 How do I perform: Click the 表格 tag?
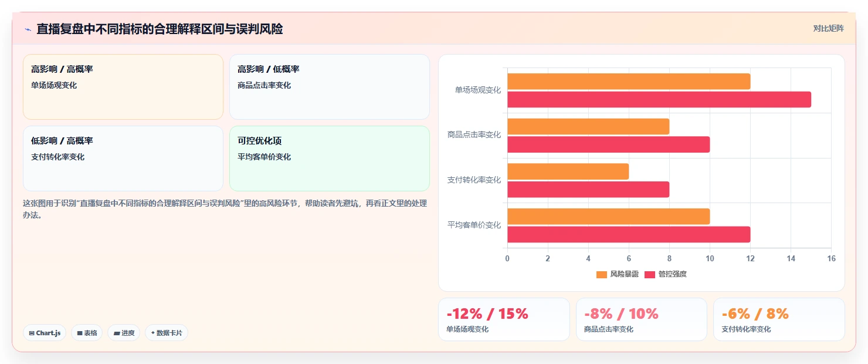pos(87,333)
